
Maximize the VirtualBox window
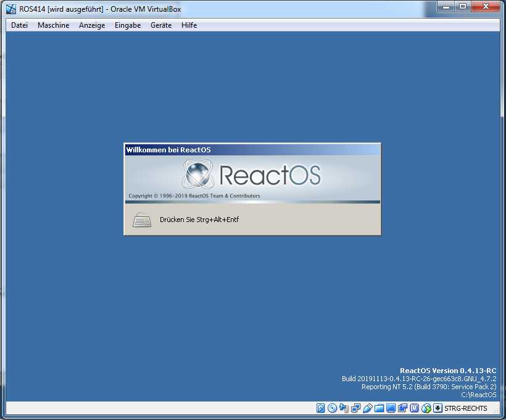click(463, 6)
